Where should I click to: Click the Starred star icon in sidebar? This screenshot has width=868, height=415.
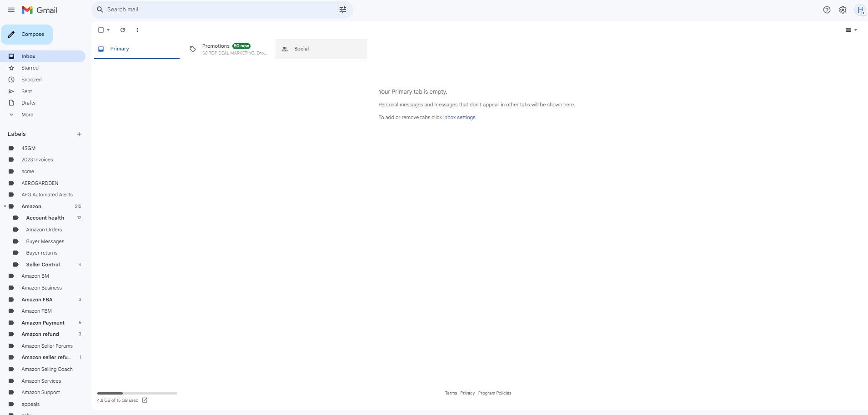click(11, 68)
